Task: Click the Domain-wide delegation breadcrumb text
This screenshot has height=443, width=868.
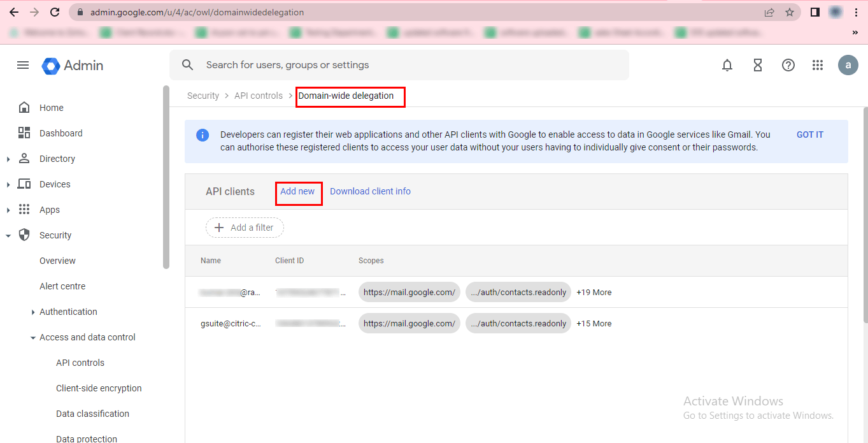Action: pyautogui.click(x=346, y=96)
